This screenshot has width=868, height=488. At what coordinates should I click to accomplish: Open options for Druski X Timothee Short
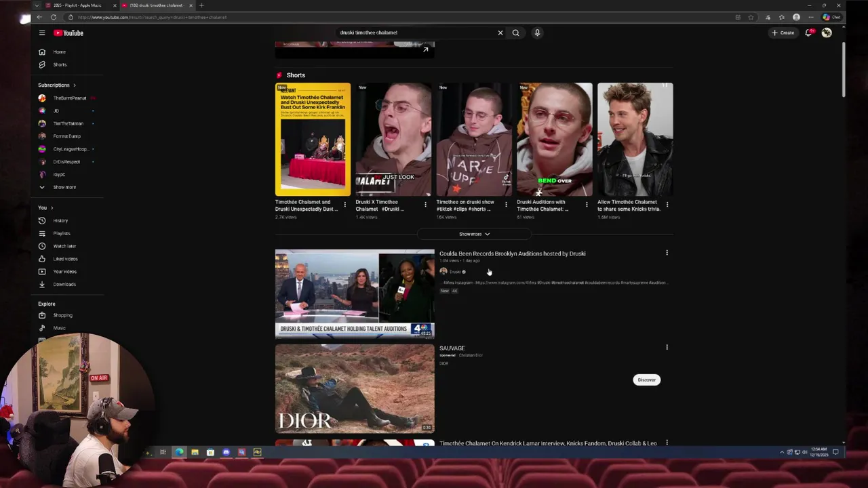(425, 204)
